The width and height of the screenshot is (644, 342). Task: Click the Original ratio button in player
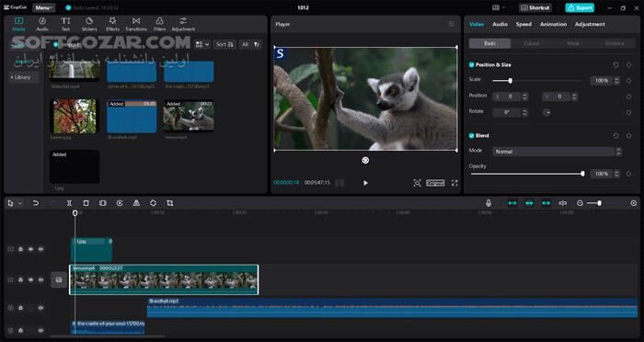click(x=435, y=183)
